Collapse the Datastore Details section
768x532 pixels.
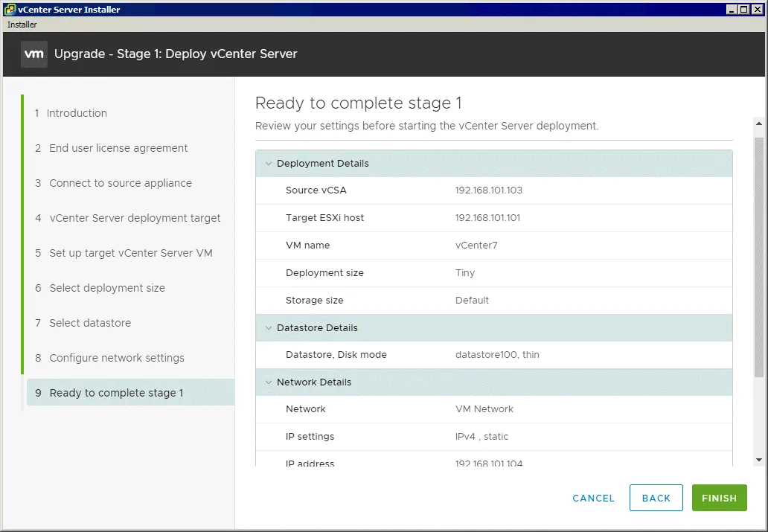267,328
